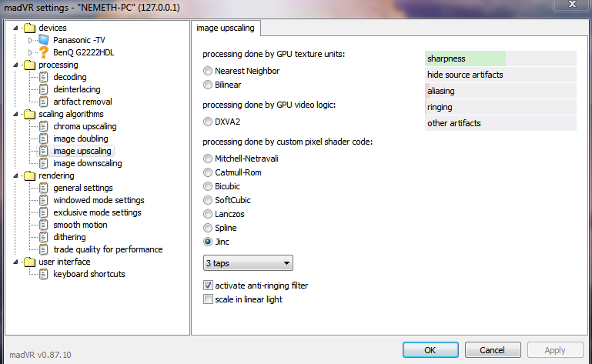Viewport: 592px width, 364px height.
Task: Click the ringing rating bar
Action: (x=500, y=107)
